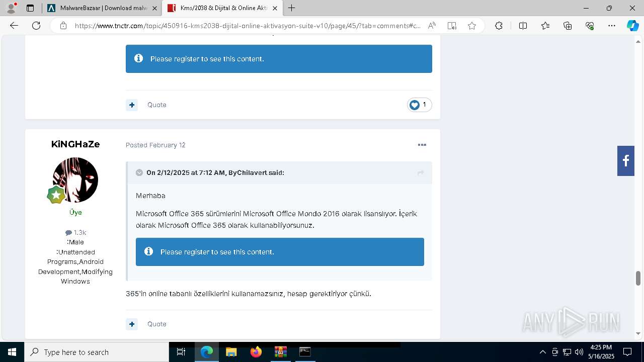644x362 pixels.
Task: Click KiNGHaZe's avatar image
Action: [x=75, y=180]
